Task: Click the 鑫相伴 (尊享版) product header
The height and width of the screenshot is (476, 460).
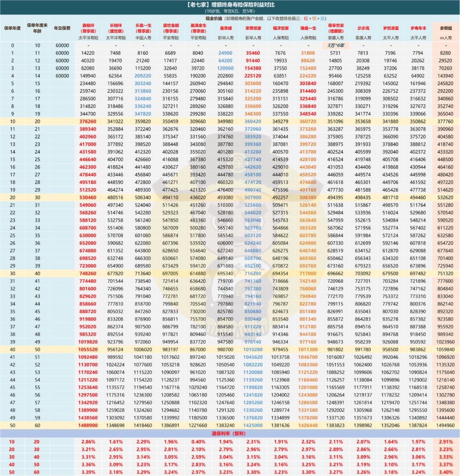Action: tap(88, 28)
